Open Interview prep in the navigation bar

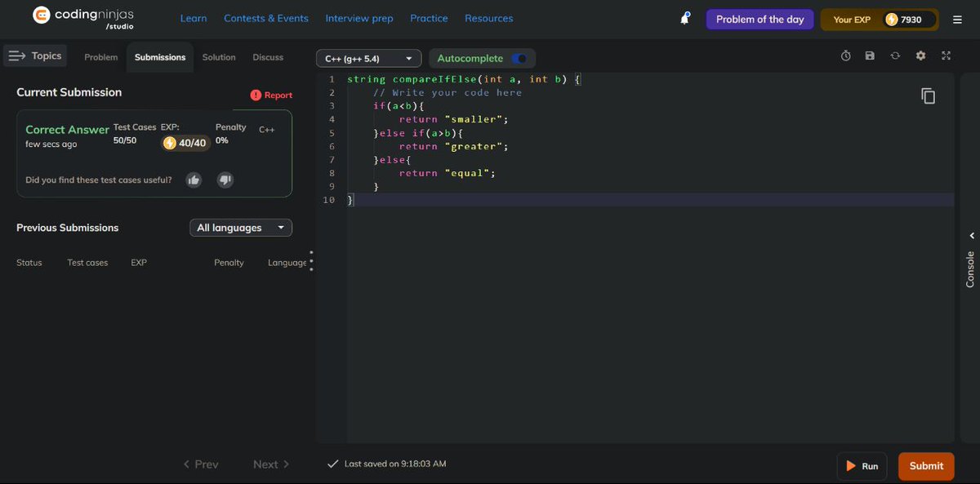(359, 17)
